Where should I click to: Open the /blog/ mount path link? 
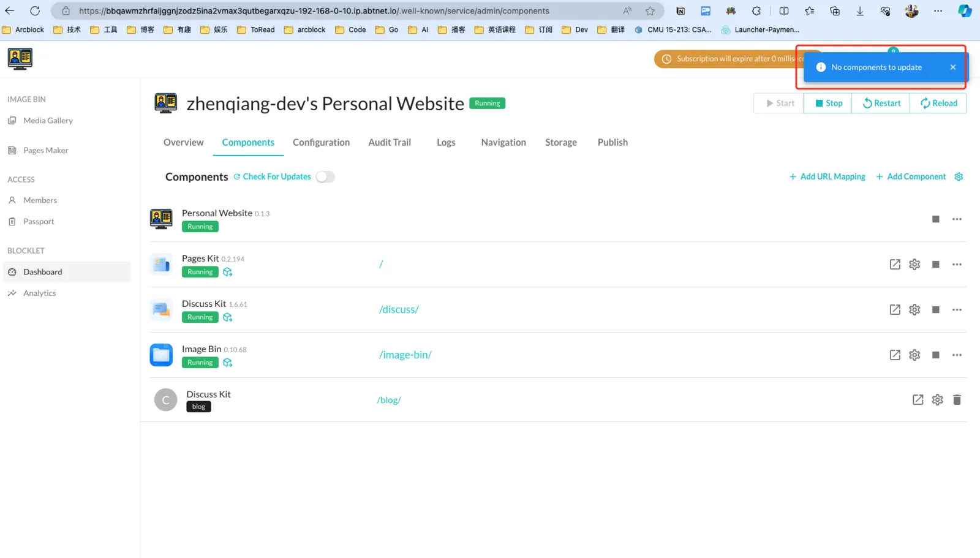pyautogui.click(x=389, y=401)
